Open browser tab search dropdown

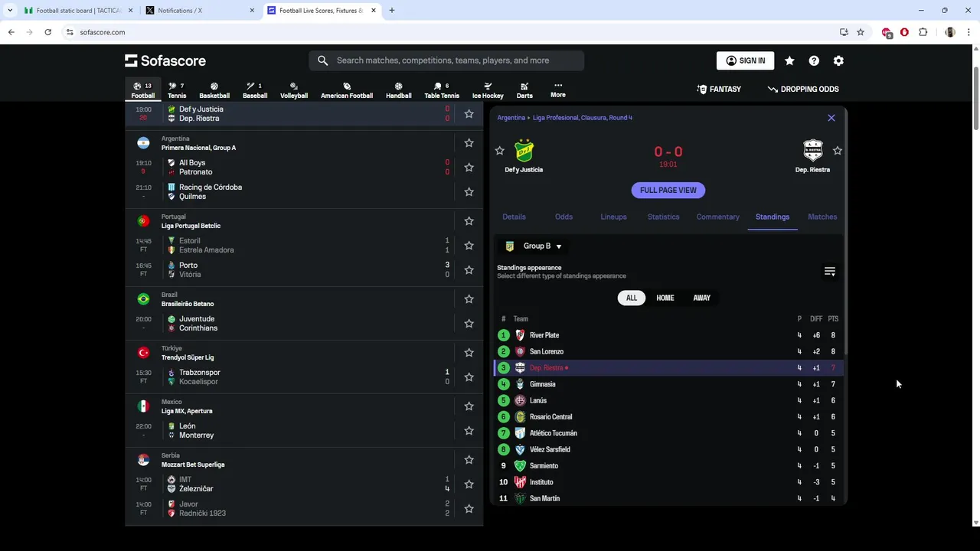coord(10,11)
